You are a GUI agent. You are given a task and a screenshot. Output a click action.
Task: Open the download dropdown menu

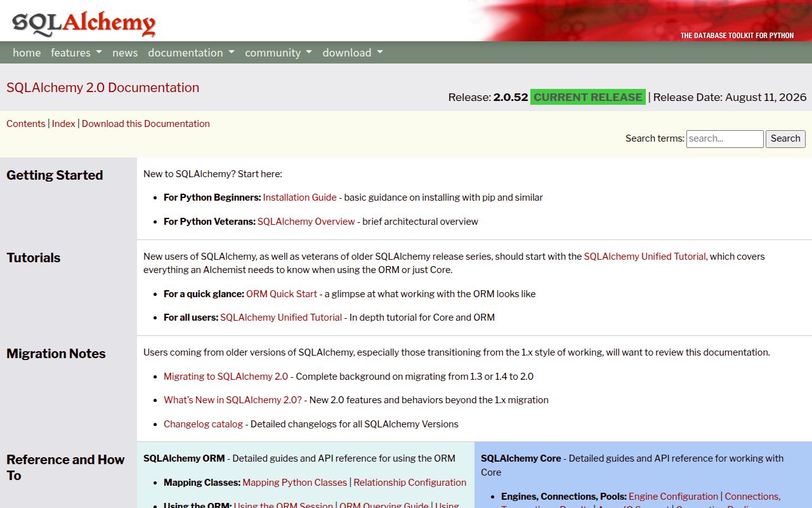[353, 53]
